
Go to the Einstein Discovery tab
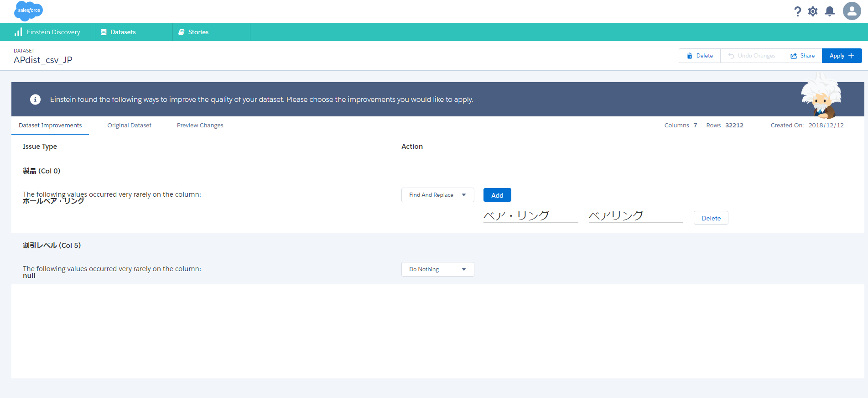[x=48, y=32]
